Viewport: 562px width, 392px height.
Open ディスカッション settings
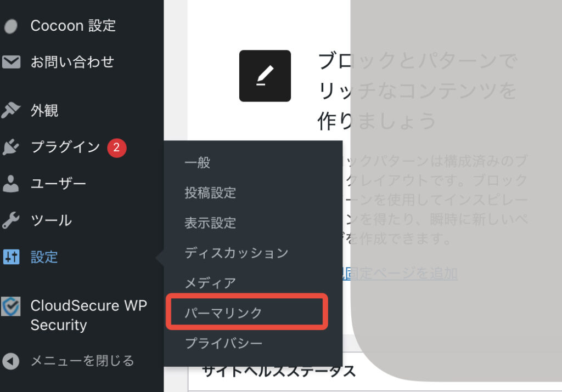coord(237,253)
